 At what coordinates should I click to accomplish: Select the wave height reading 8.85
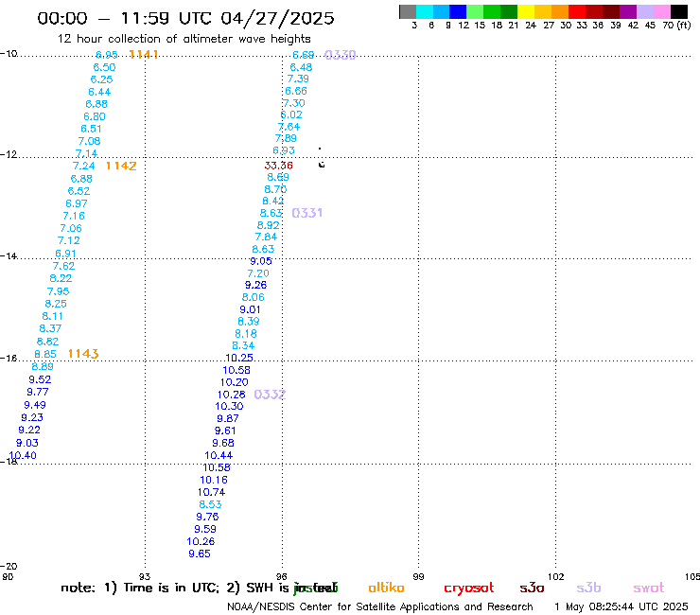point(45,354)
